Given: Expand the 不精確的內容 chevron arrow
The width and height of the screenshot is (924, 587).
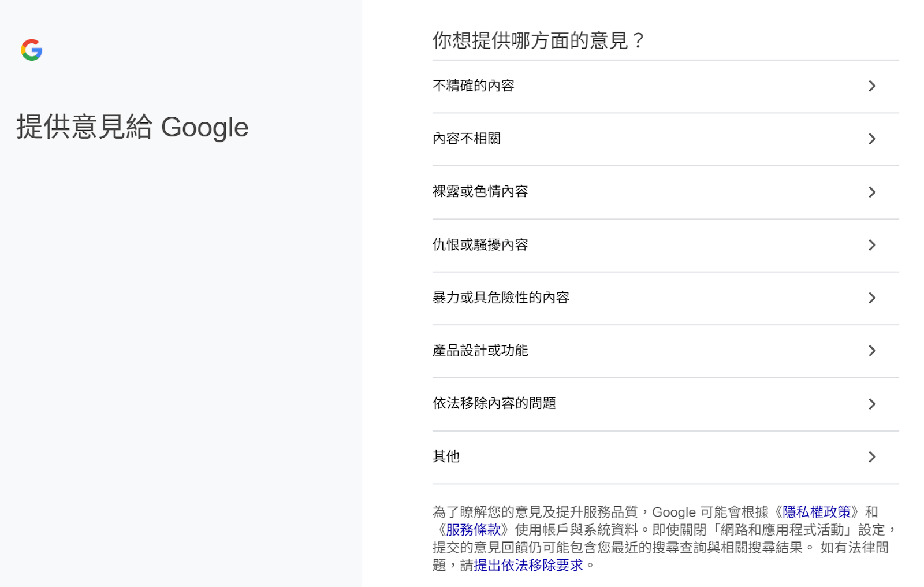Looking at the screenshot, I should [x=873, y=86].
